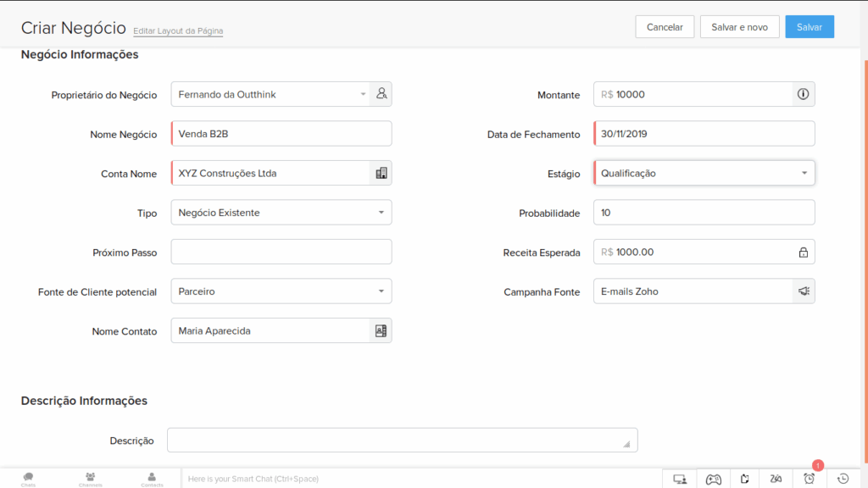The image size is (868, 488).
Task: Click the Smart Chat input bar
Action: pos(422,480)
